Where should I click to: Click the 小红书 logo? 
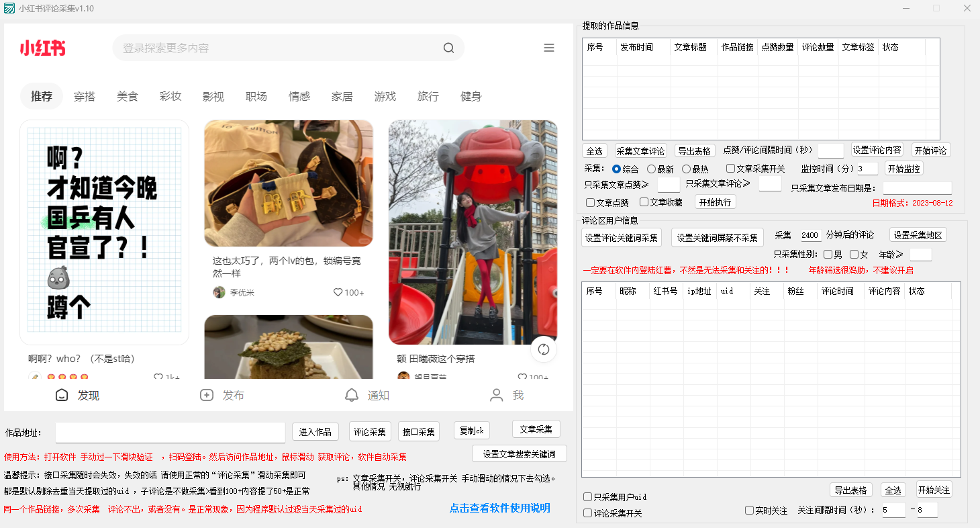click(42, 48)
